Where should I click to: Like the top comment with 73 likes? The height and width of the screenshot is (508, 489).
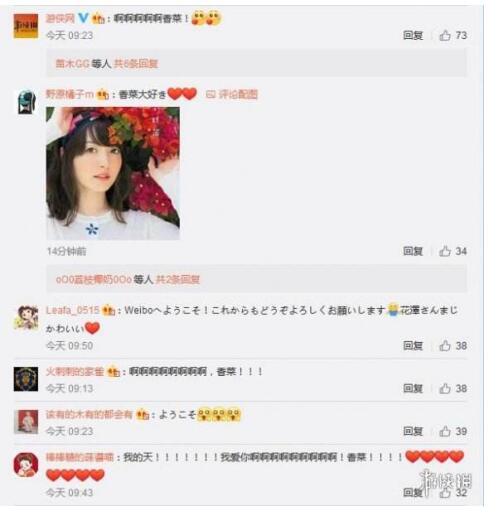[445, 35]
